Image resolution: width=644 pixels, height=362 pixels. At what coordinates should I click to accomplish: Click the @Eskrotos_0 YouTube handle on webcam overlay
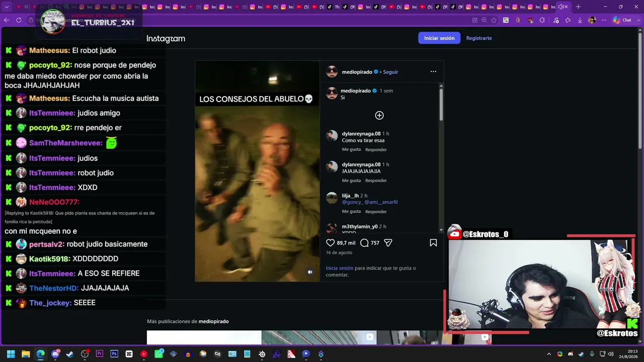(x=485, y=234)
